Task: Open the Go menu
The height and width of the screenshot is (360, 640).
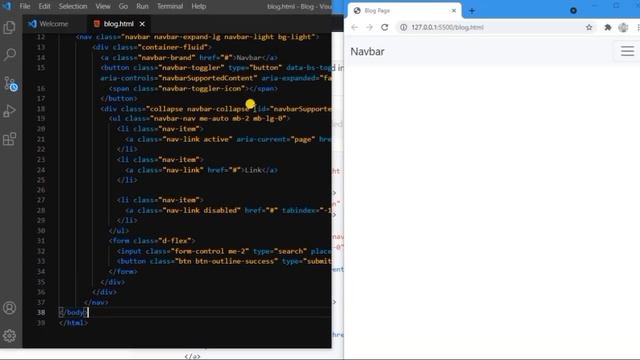Action: [123, 7]
